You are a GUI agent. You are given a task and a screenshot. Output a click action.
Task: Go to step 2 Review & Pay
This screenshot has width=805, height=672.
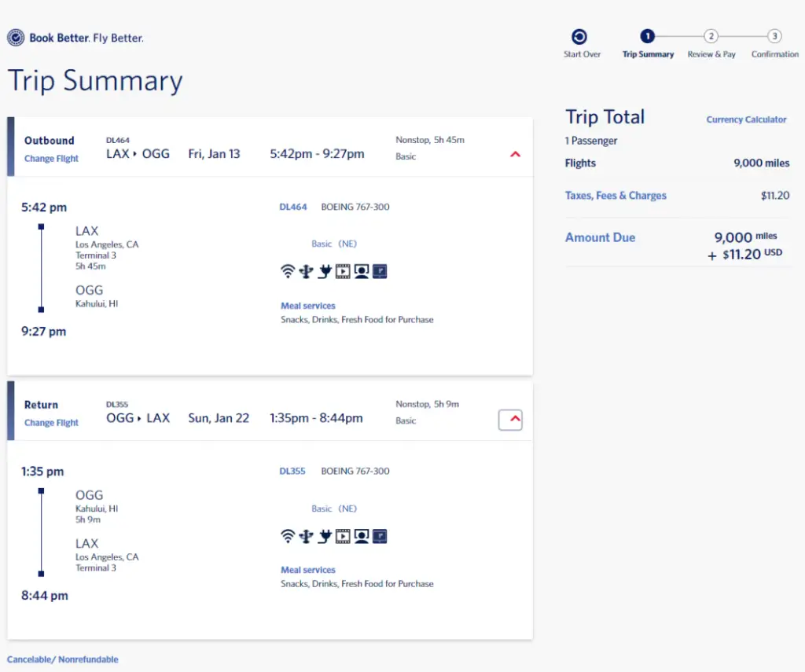pyautogui.click(x=711, y=36)
